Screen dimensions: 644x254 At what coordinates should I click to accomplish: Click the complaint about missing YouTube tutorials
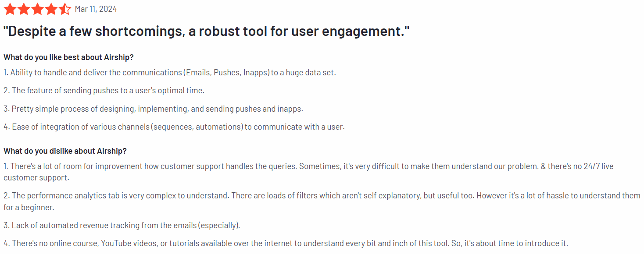pos(285,243)
